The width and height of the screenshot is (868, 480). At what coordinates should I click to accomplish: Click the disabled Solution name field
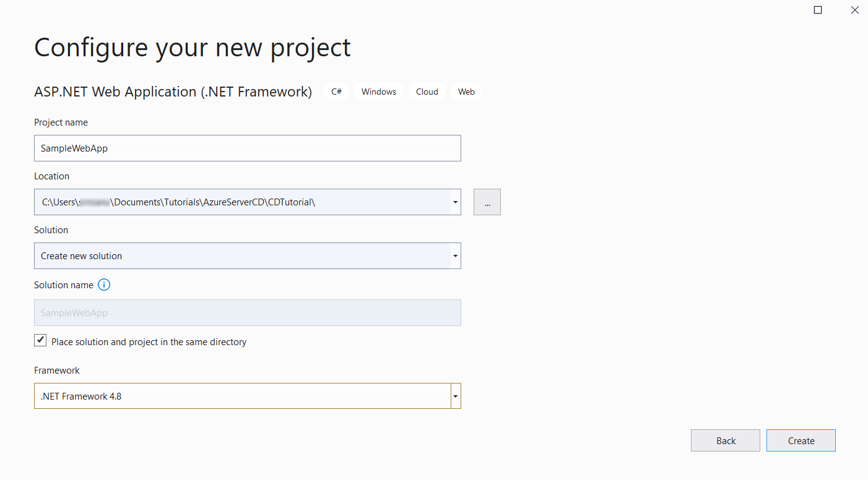(248, 313)
